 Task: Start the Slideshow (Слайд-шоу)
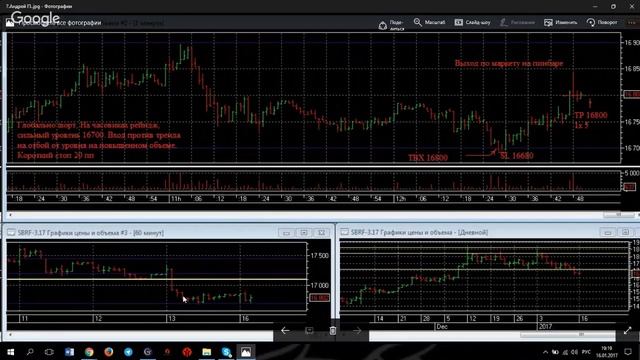click(472, 22)
